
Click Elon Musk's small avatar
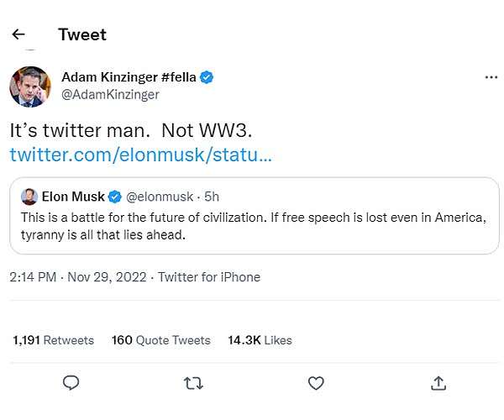tap(29, 197)
